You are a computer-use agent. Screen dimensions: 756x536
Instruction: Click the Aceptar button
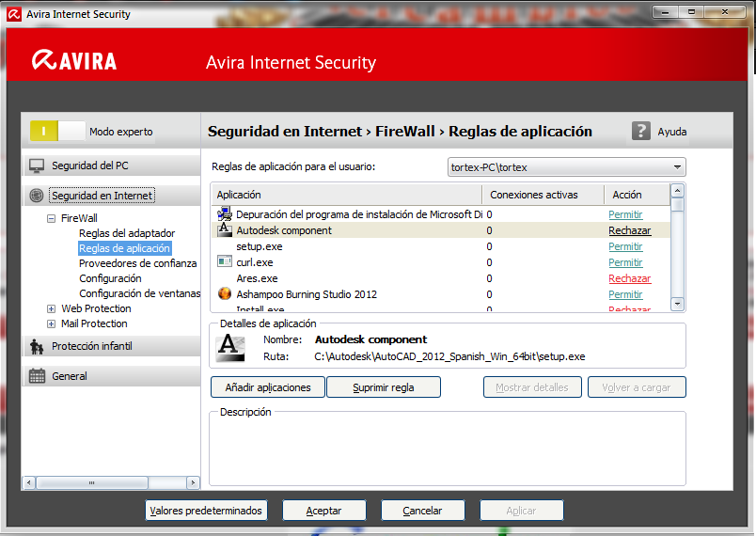tap(324, 511)
